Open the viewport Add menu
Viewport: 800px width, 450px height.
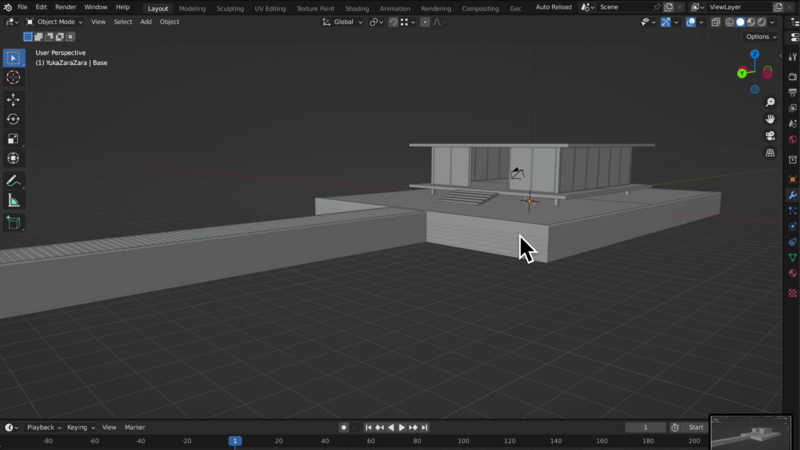tap(146, 22)
